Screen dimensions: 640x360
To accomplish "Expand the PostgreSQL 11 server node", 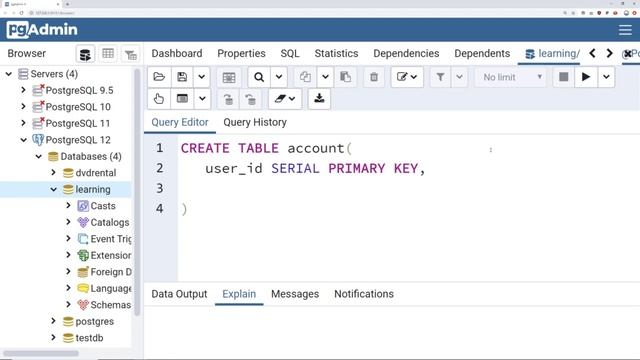I will (23, 123).
